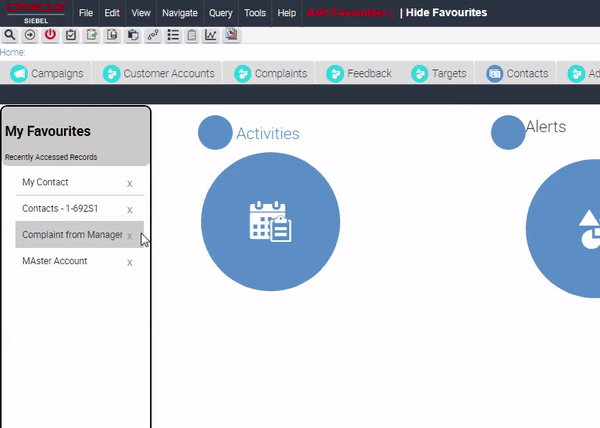This screenshot has height=428, width=600.
Task: Open the View menu
Action: click(141, 13)
